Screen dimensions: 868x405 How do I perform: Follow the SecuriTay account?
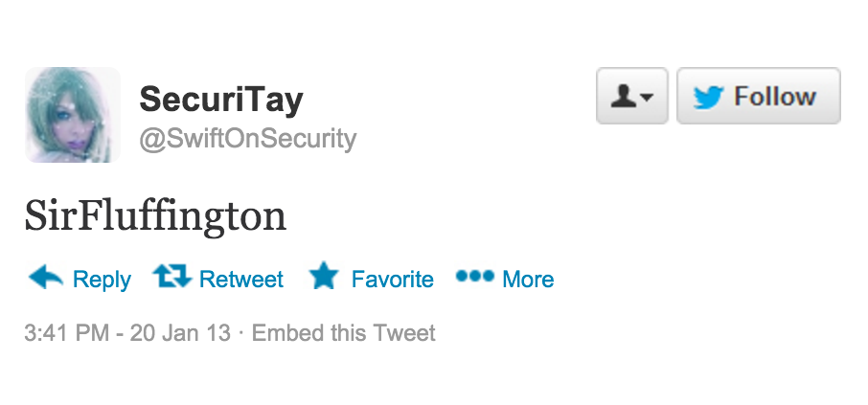(x=759, y=96)
